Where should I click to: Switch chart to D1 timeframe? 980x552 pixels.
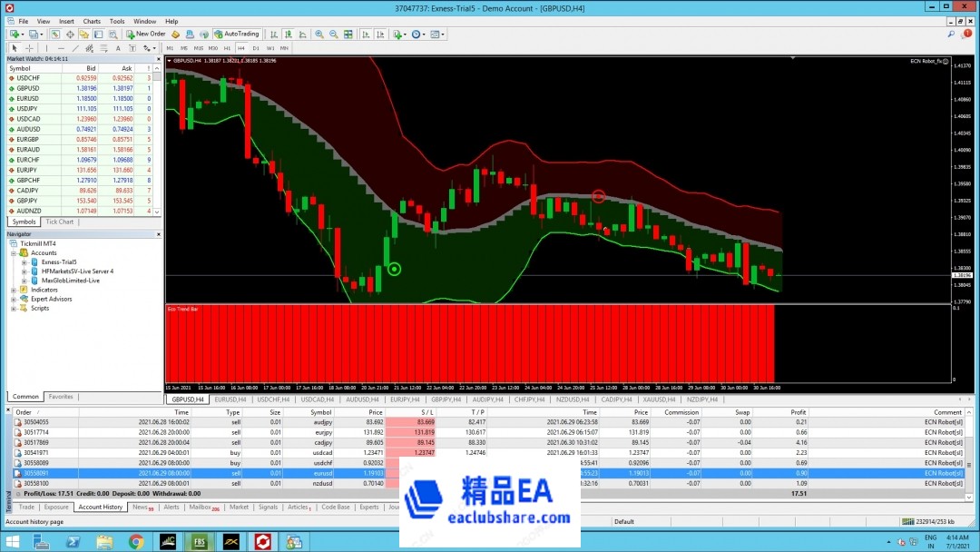(256, 48)
